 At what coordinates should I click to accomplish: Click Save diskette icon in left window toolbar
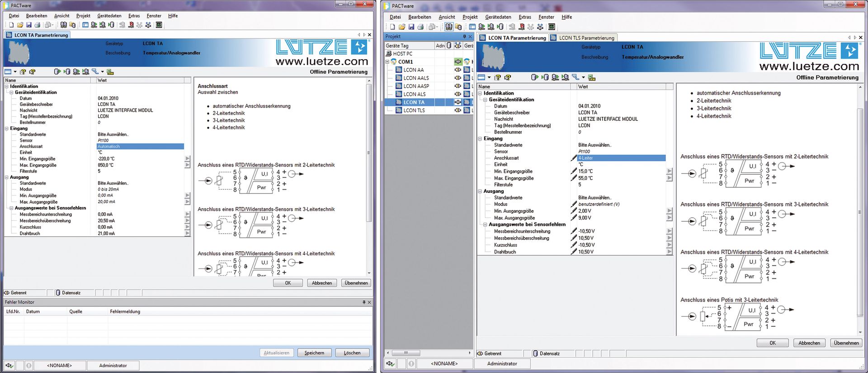coord(28,25)
